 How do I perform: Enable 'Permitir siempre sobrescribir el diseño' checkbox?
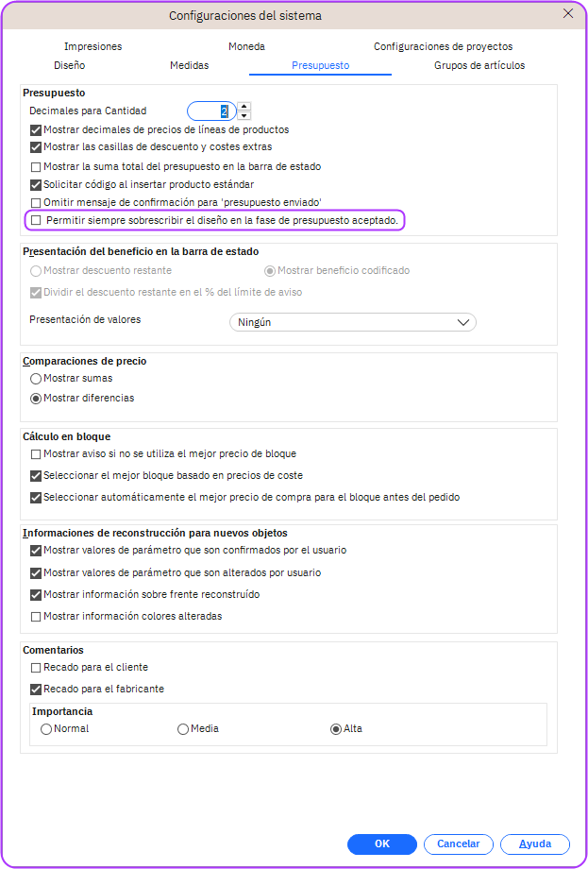[x=37, y=220]
